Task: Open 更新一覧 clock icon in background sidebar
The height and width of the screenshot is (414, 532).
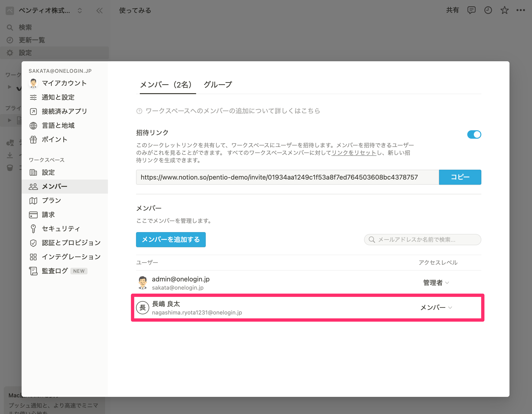Action: tap(10, 40)
